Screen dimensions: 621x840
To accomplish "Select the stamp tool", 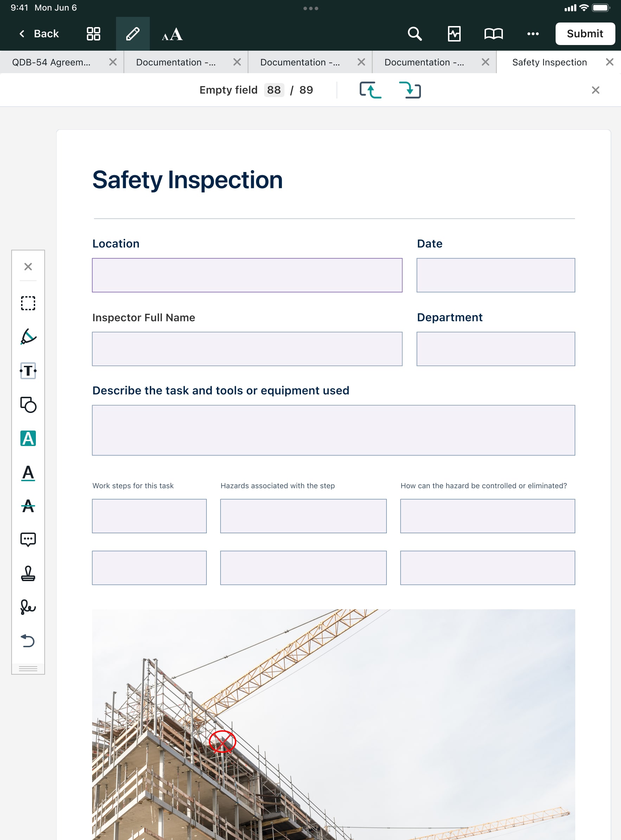I will [x=28, y=574].
